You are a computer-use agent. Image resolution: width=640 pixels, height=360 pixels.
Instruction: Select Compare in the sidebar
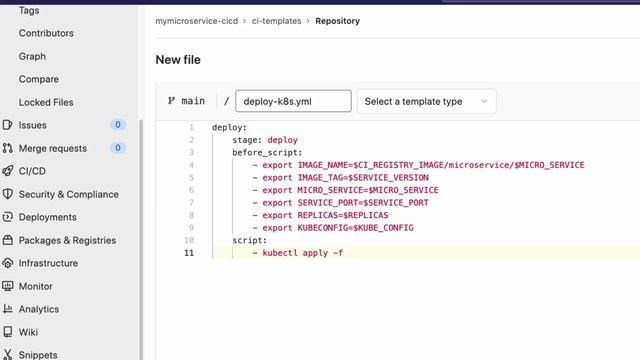click(x=39, y=79)
